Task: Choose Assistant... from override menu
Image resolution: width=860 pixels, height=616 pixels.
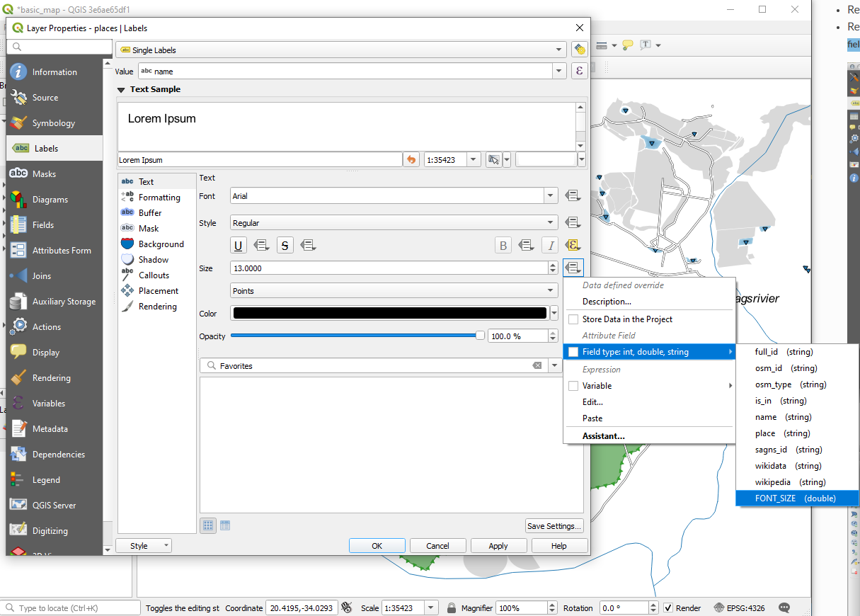Action: pyautogui.click(x=603, y=436)
